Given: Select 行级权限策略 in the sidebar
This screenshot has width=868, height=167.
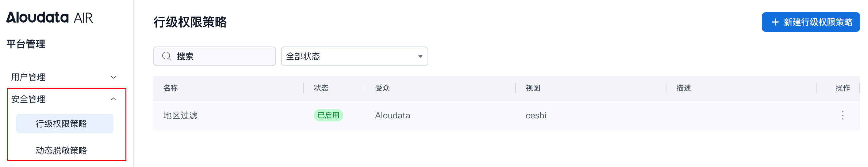Looking at the screenshot, I should tap(61, 124).
